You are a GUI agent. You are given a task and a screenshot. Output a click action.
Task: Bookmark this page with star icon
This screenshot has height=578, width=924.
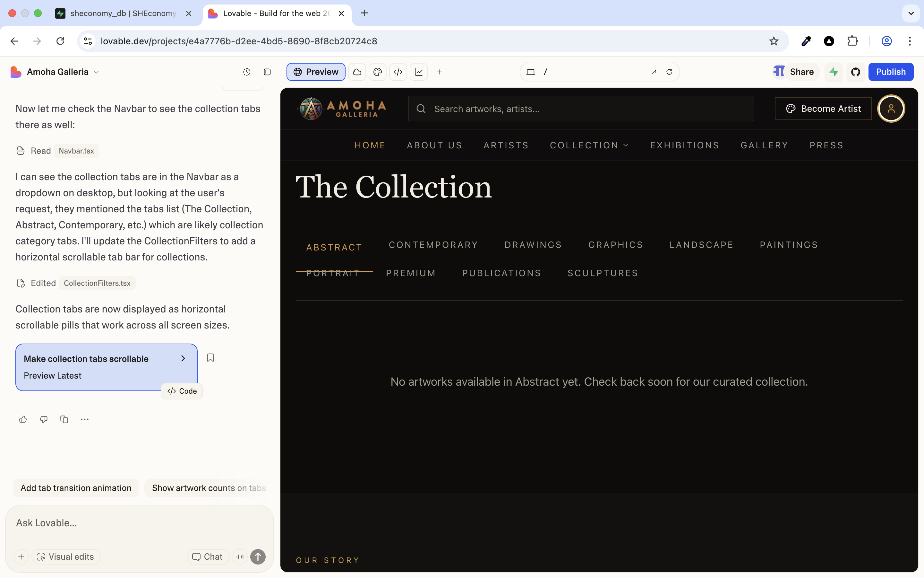(774, 41)
